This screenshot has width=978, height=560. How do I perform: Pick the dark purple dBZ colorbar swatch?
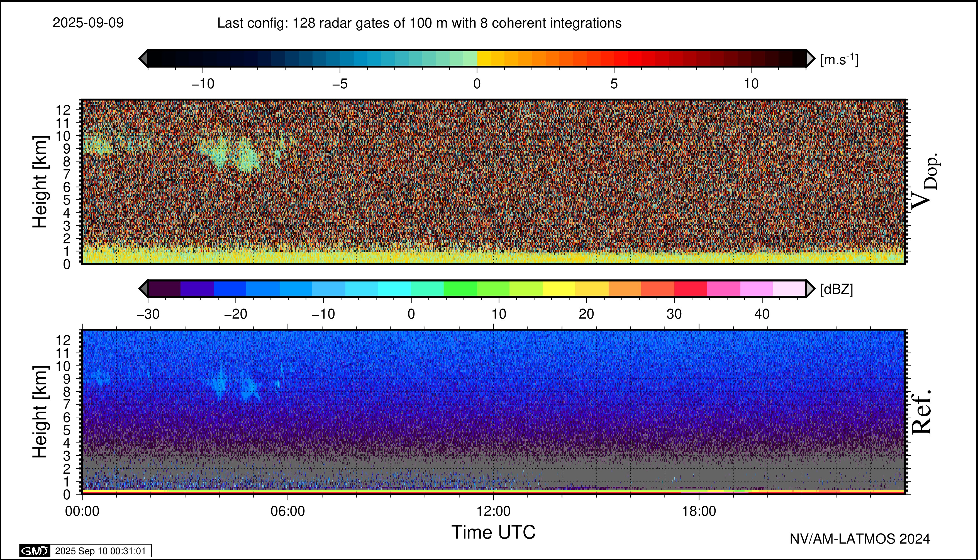click(164, 288)
